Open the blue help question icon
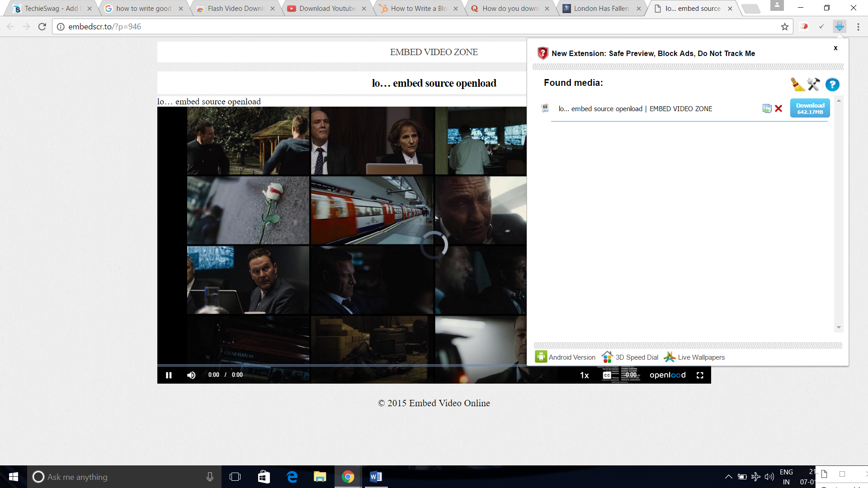The image size is (868, 488). [x=832, y=84]
